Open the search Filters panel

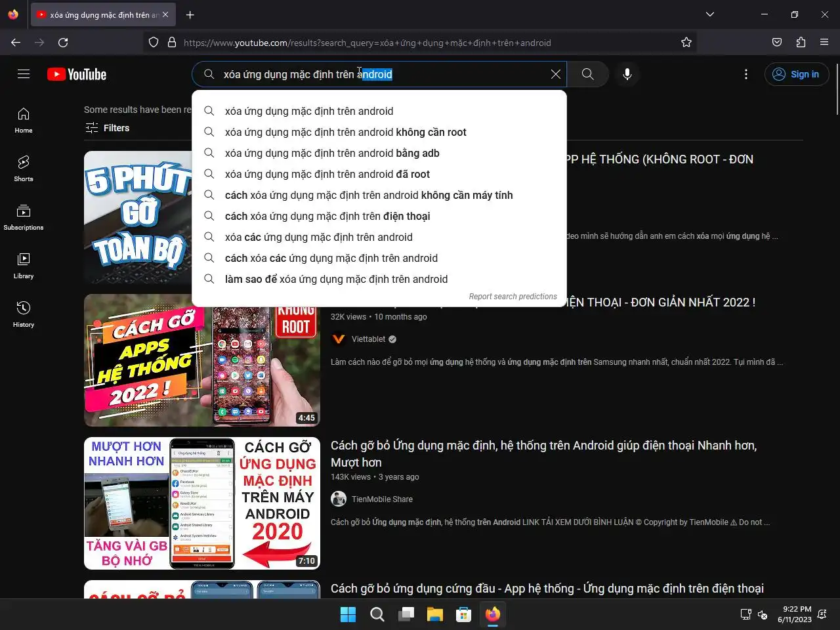click(108, 128)
